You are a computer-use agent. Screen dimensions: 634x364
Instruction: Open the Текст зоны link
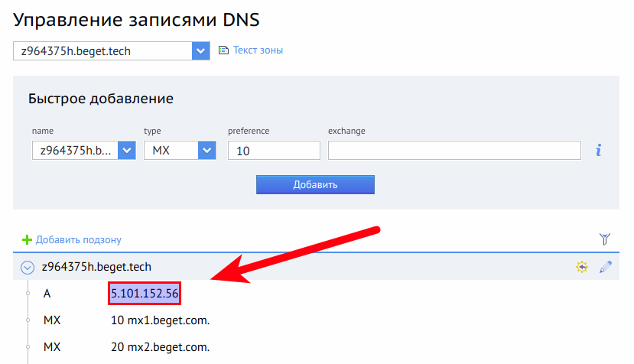[258, 50]
